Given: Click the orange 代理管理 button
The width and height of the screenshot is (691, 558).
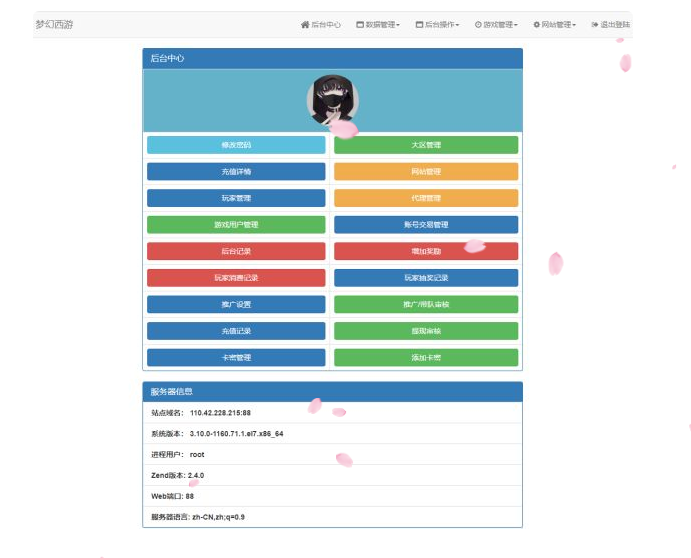Looking at the screenshot, I should point(426,198).
